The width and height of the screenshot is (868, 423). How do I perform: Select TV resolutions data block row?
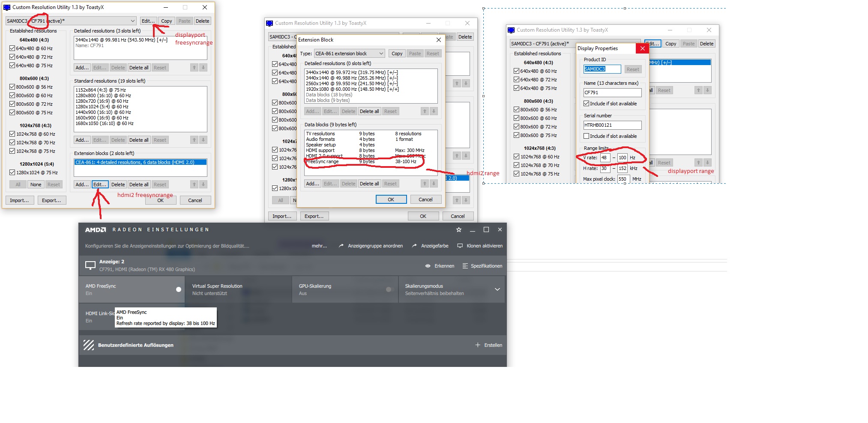pos(371,134)
